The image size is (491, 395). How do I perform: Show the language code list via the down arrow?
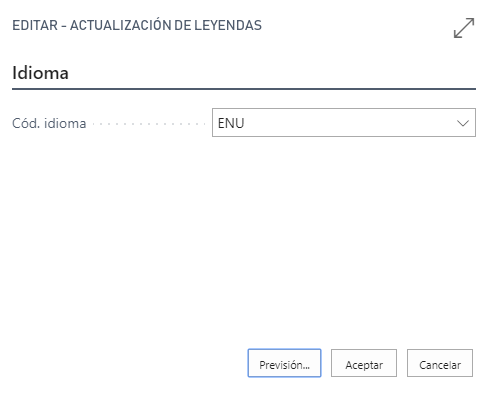coord(463,123)
